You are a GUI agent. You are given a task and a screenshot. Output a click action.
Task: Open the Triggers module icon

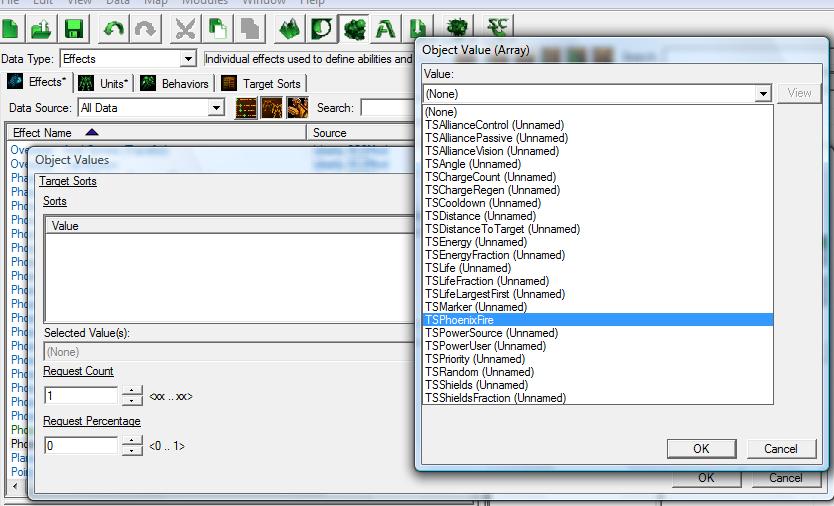click(x=321, y=28)
